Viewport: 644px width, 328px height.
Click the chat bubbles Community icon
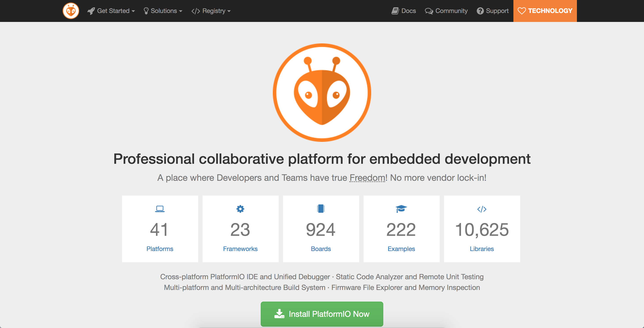429,11
